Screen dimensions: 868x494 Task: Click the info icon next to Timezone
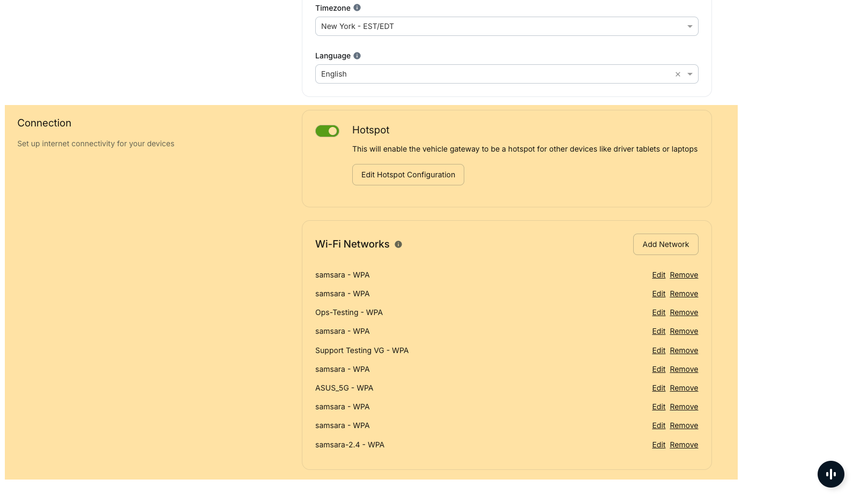357,8
